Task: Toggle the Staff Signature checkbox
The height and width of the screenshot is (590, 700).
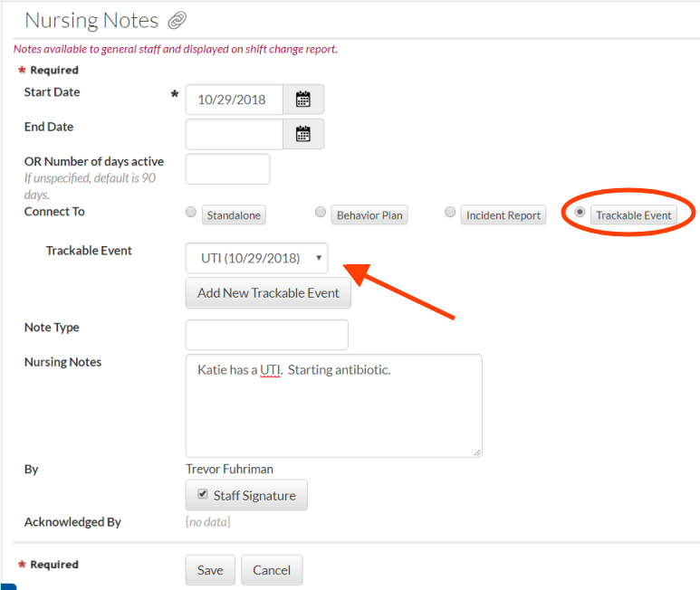Action: [203, 494]
